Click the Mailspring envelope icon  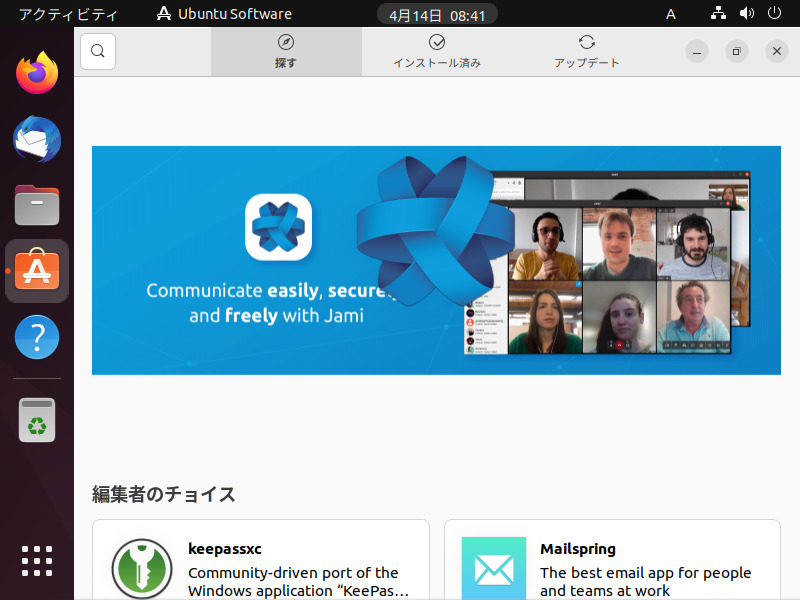point(494,568)
